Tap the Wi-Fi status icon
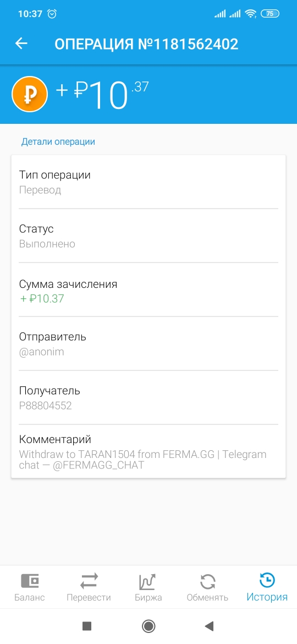 (x=250, y=14)
